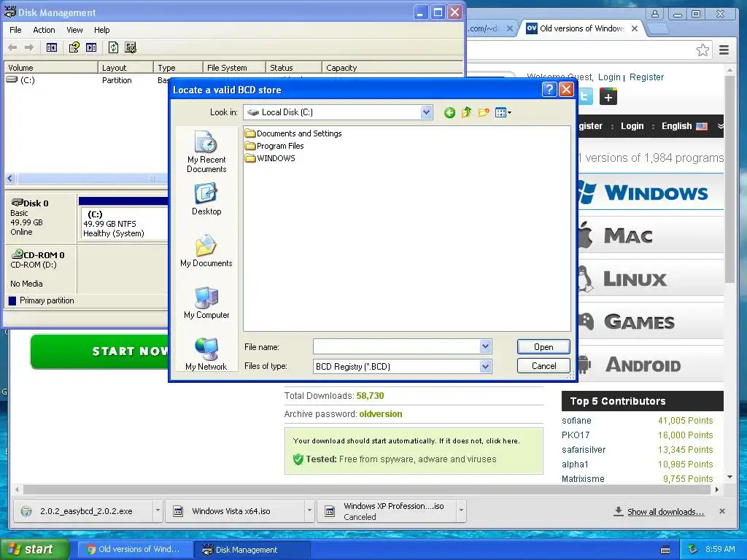Click Register link on webpage
The image size is (747, 560).
point(646,77)
